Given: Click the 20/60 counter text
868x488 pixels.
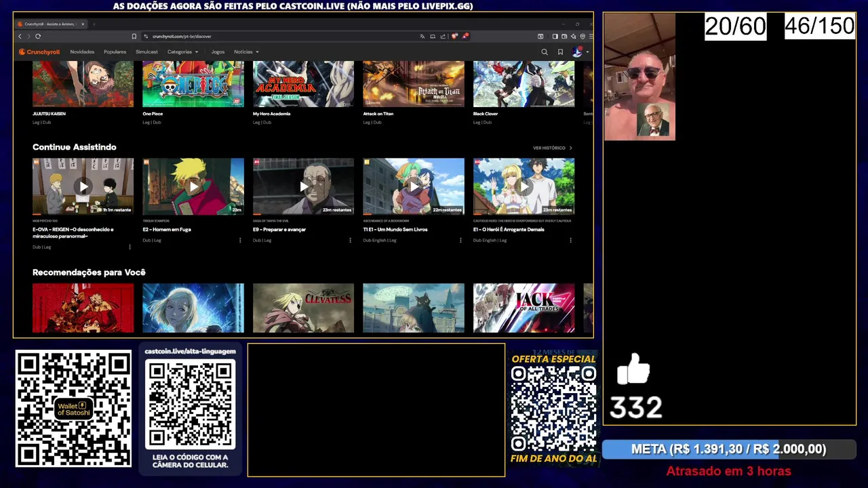Looking at the screenshot, I should [735, 27].
